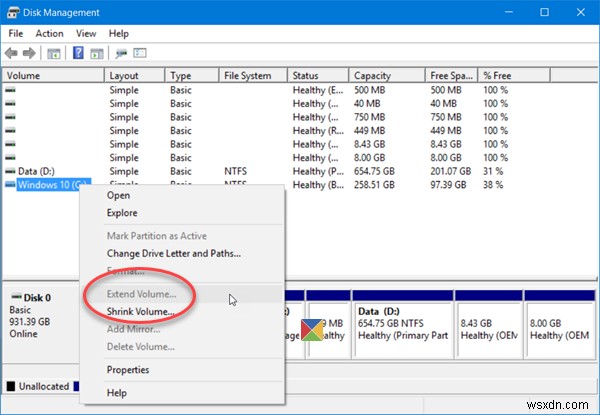Click the Healthy (R... status cell

(x=318, y=131)
